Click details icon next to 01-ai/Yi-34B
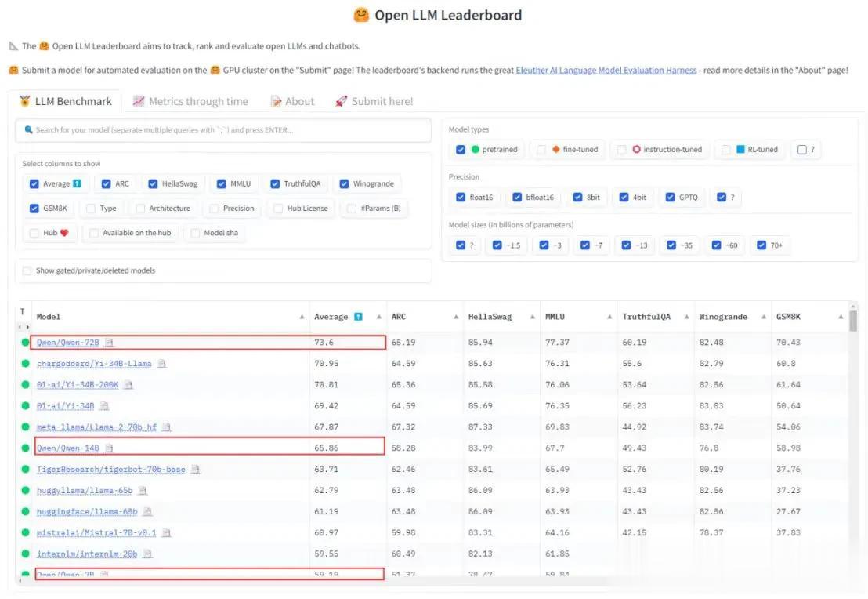 tap(104, 406)
